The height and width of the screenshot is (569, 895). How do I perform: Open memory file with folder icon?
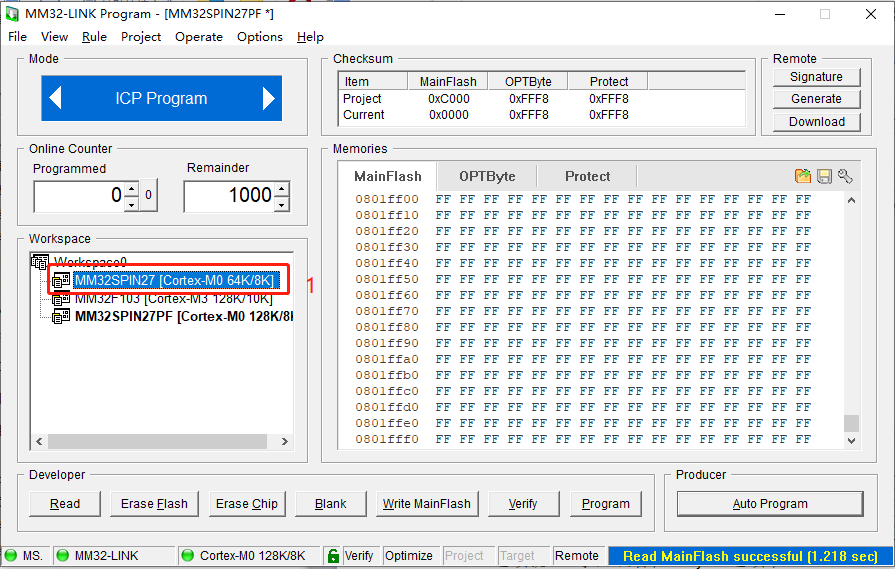pyautogui.click(x=803, y=176)
